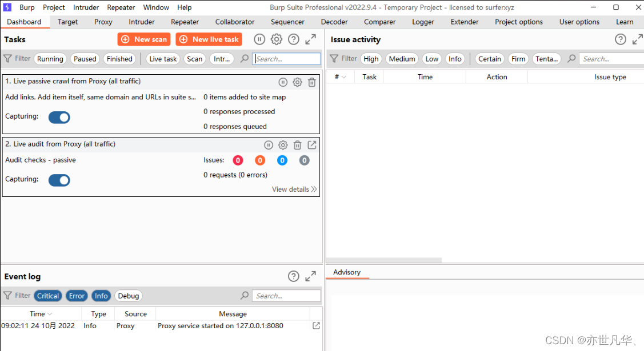Open settings for Live audit task
This screenshot has height=351, width=644.
283,145
